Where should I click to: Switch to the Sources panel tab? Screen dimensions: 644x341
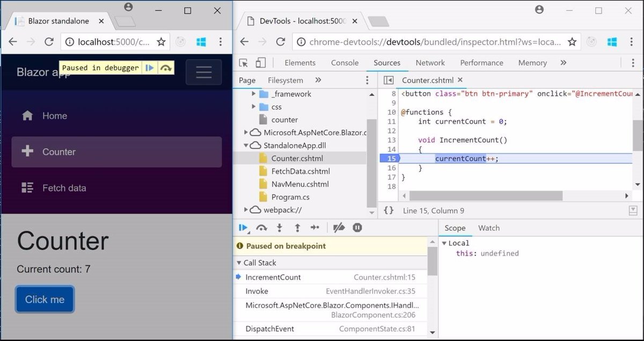tap(387, 63)
